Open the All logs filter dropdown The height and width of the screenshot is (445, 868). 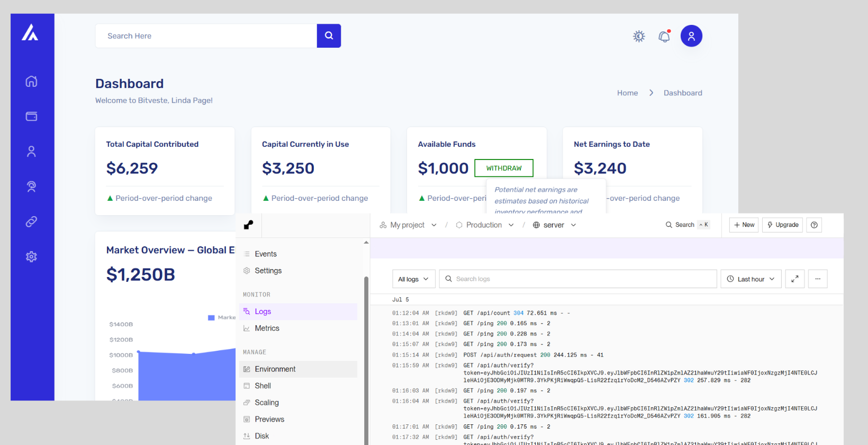(413, 279)
